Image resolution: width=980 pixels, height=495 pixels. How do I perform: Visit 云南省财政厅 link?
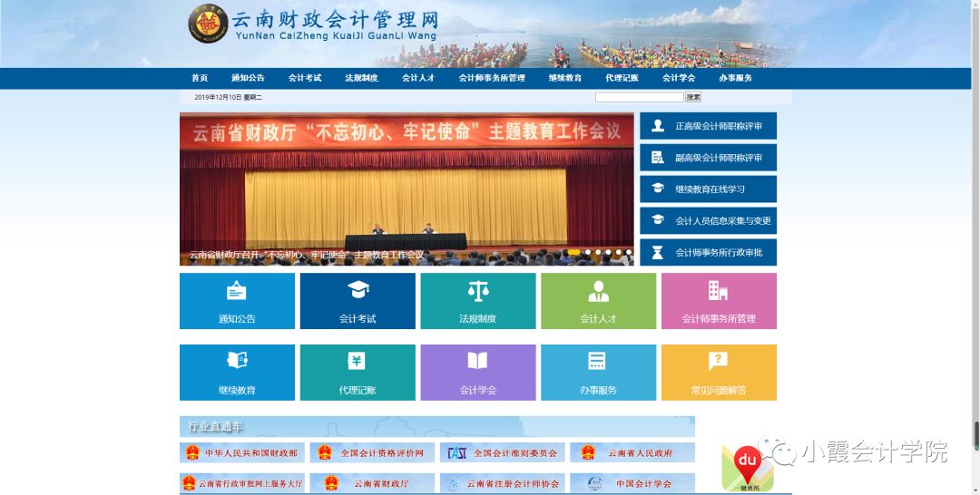pos(372,483)
